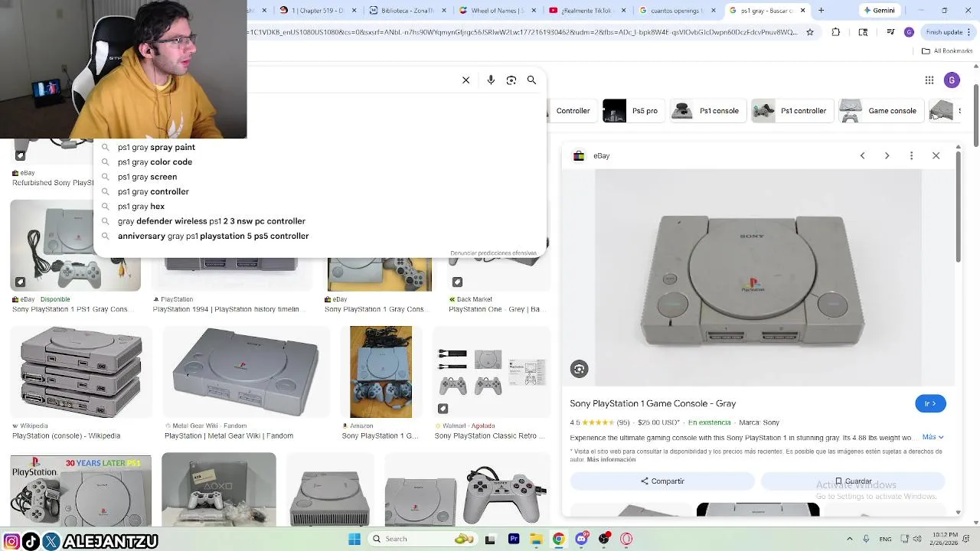This screenshot has width=980, height=551.
Task: Open Google Lens image search icon
Action: 511,80
